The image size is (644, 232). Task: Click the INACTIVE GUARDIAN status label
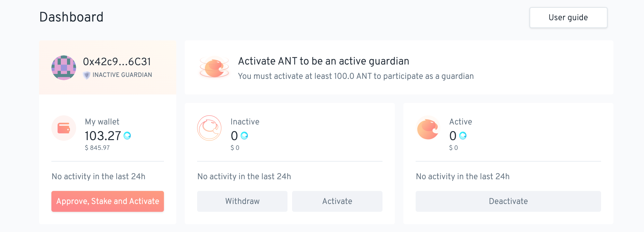(122, 75)
